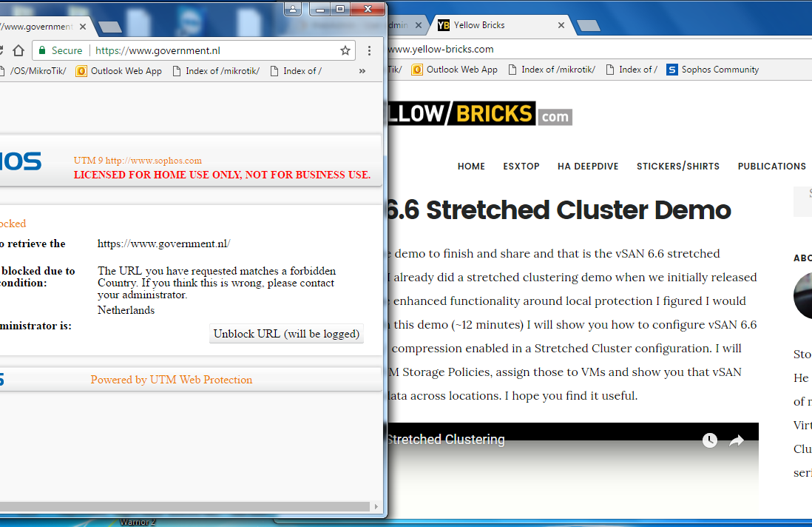This screenshot has width=812, height=527.
Task: Click the 'LICENSED FOR HOME USE ONLY' red notice
Action: [222, 175]
